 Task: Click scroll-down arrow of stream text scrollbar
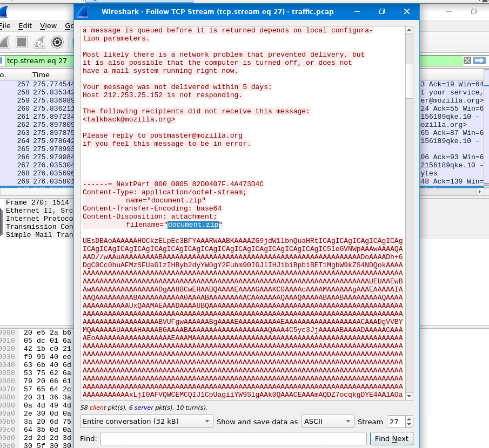[409, 396]
